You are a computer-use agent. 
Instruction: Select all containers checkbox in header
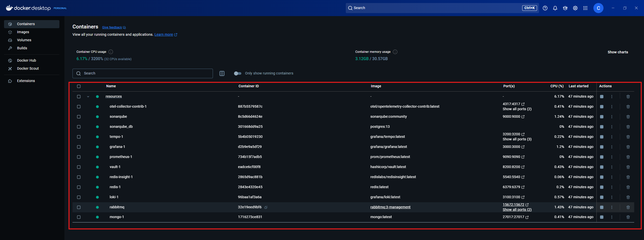pyautogui.click(x=79, y=86)
